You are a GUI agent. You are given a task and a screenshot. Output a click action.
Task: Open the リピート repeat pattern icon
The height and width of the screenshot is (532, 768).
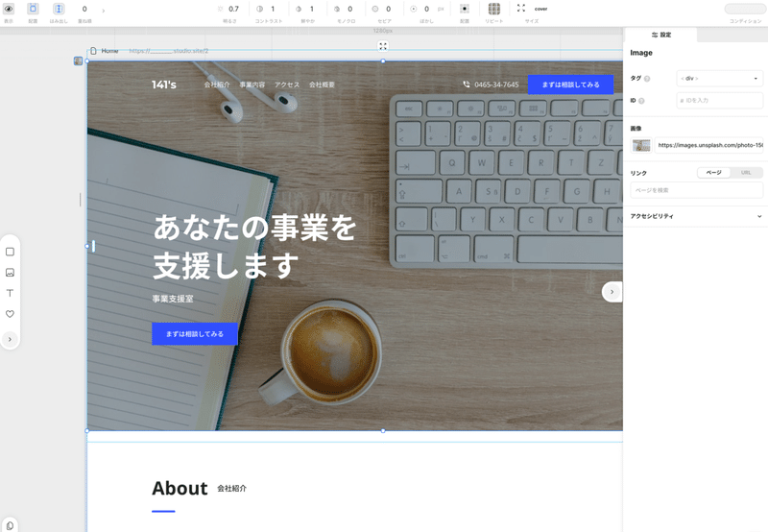pyautogui.click(x=494, y=9)
